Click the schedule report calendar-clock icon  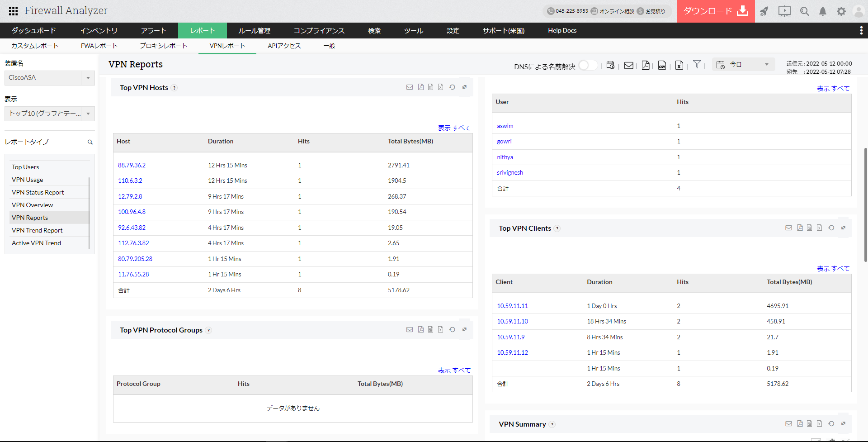(x=610, y=66)
